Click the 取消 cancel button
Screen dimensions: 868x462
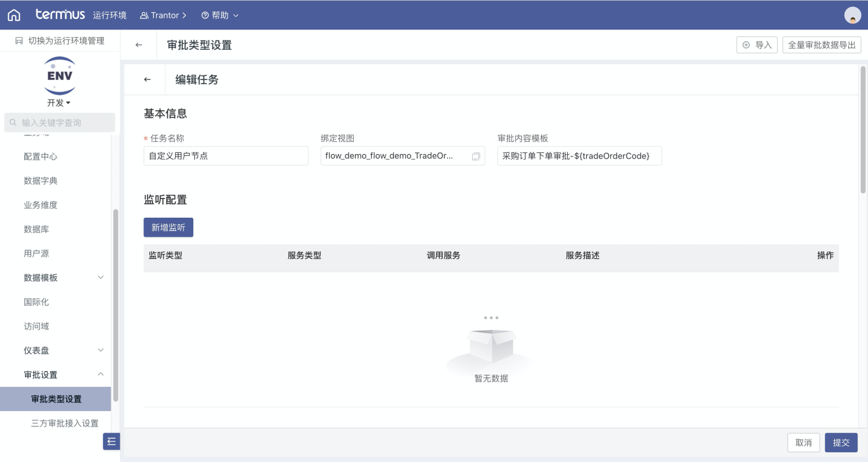804,443
